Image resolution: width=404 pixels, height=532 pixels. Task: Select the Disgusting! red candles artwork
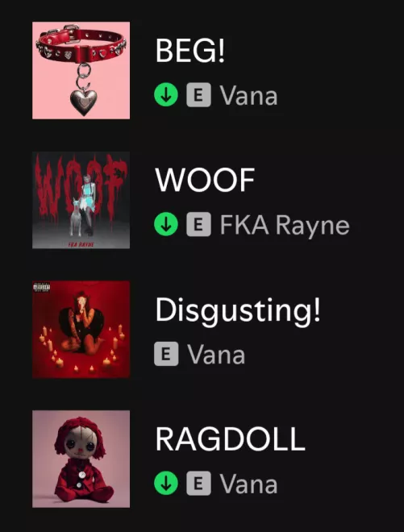[81, 330]
